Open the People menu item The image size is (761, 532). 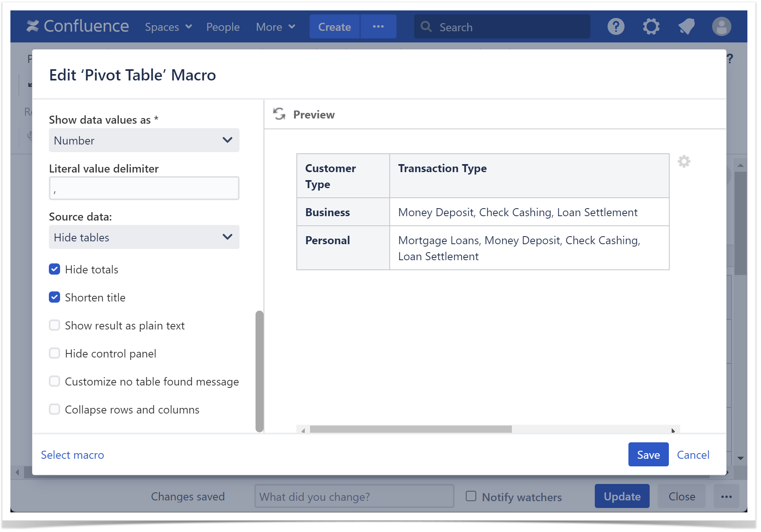pos(223,27)
